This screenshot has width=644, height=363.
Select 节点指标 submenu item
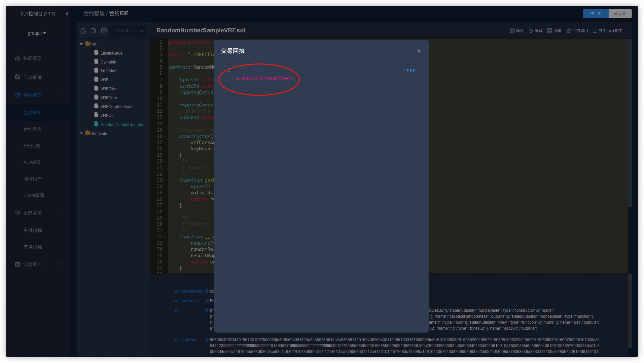(33, 247)
